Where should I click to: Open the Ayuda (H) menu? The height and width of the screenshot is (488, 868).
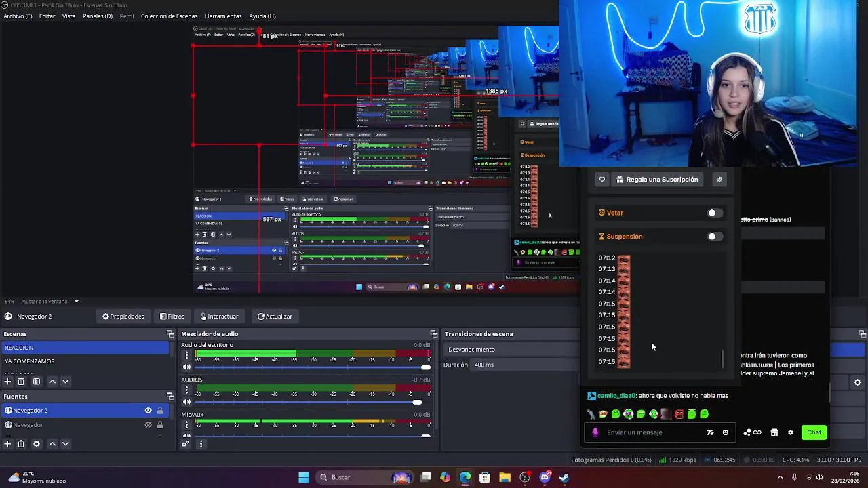262,16
